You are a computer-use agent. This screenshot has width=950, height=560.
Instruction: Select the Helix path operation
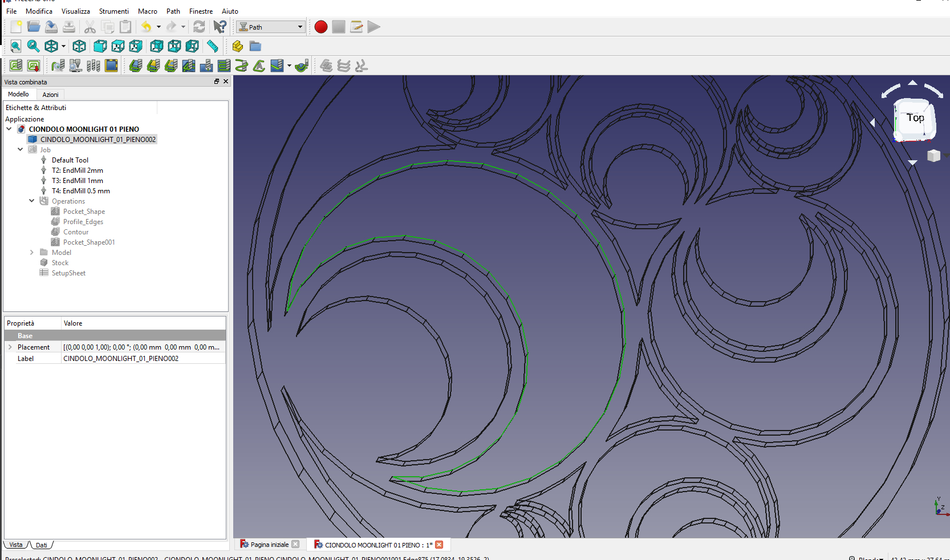(x=242, y=66)
